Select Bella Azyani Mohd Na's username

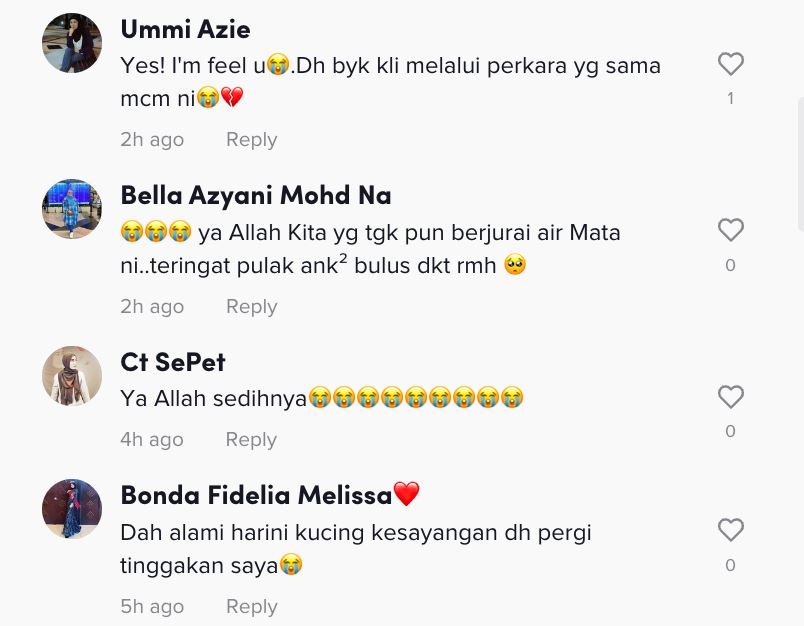tap(256, 195)
